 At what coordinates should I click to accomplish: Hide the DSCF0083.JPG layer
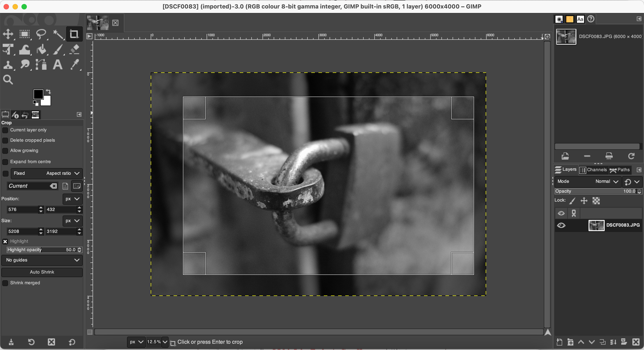[x=561, y=225]
